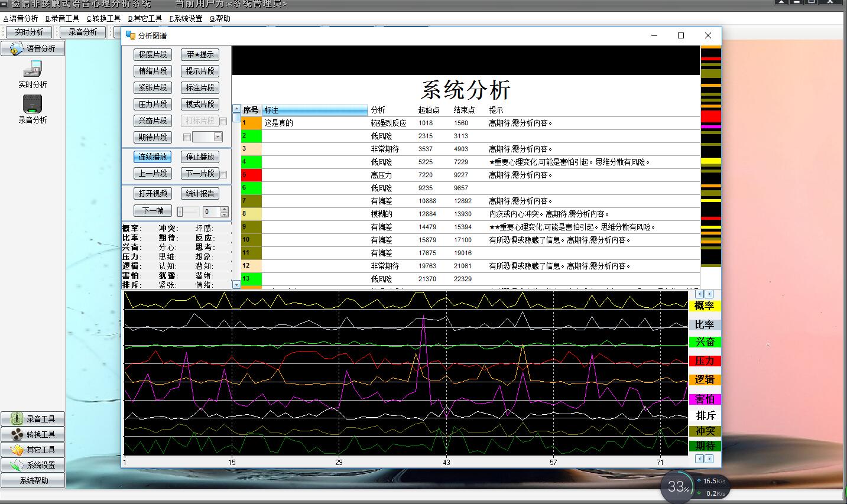
Task: Click the 分析图谱 window title icon
Action: [130, 35]
